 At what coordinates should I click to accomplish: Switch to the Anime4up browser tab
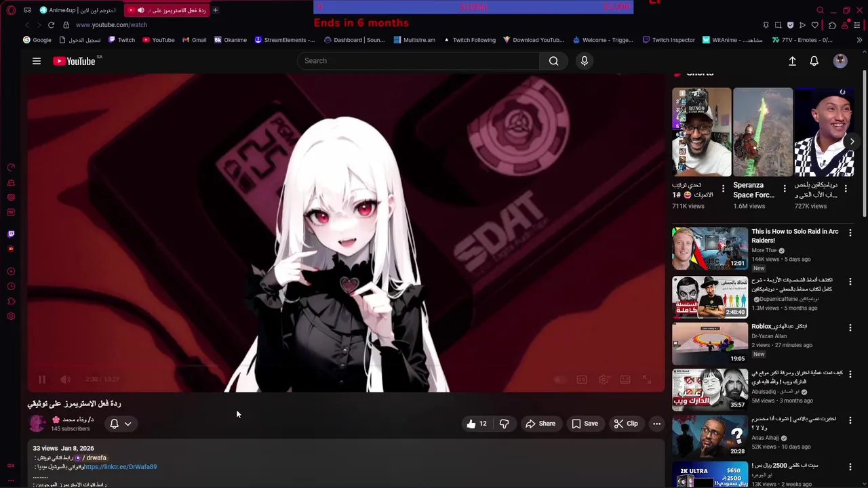coord(78,10)
